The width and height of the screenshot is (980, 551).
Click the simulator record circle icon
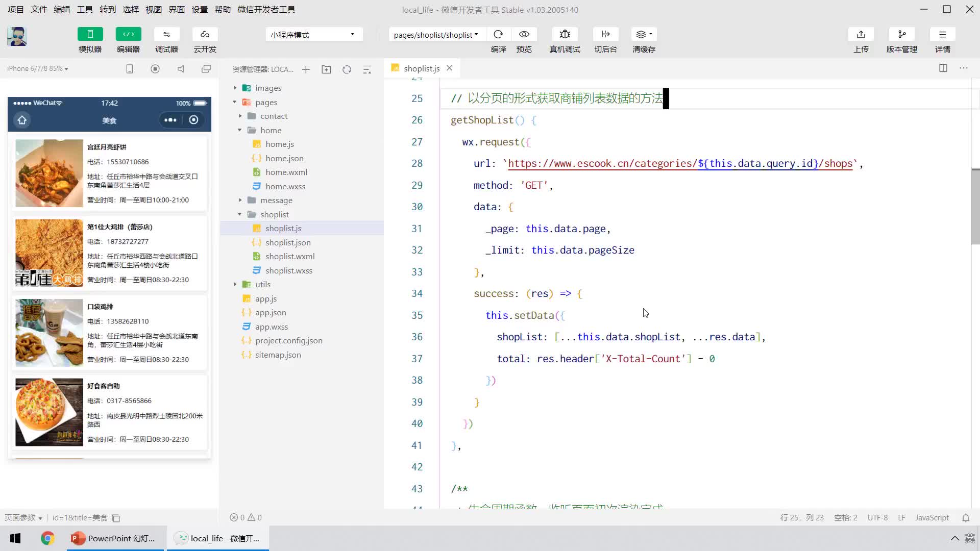[x=155, y=69]
